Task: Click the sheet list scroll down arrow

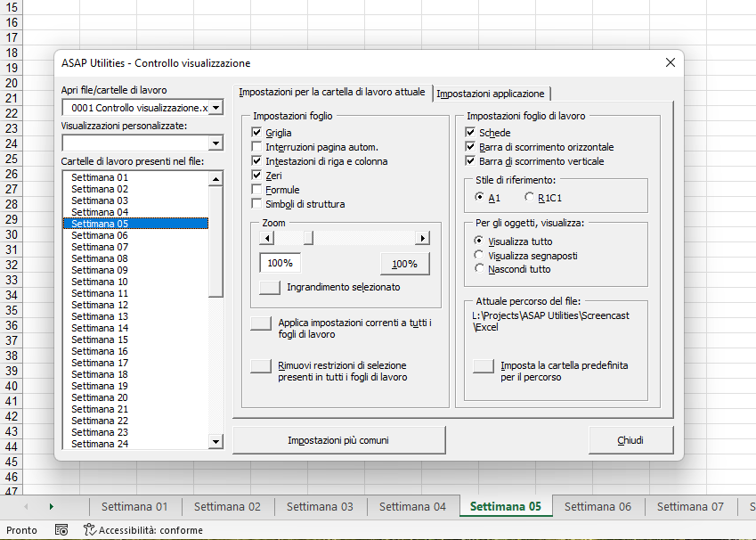Action: (215, 441)
